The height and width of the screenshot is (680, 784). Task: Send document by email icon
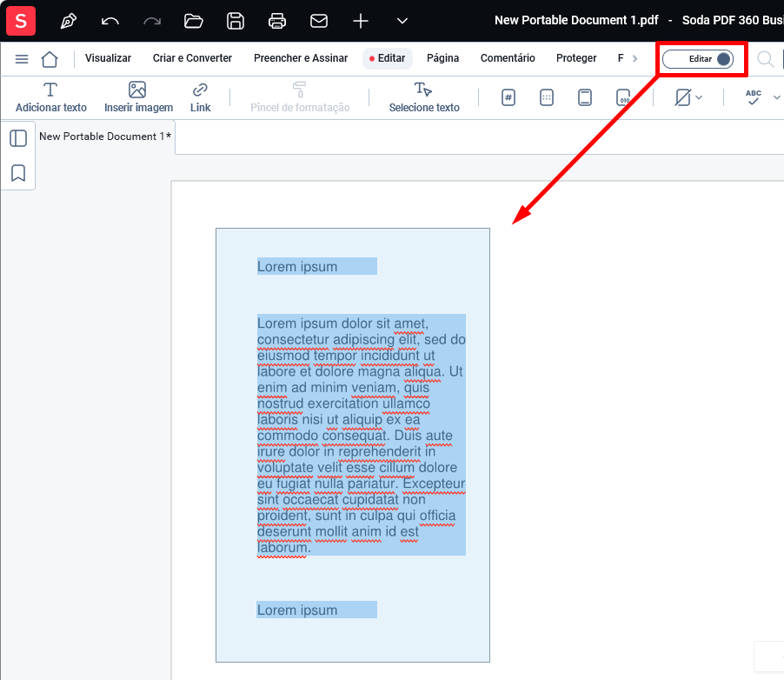[319, 21]
